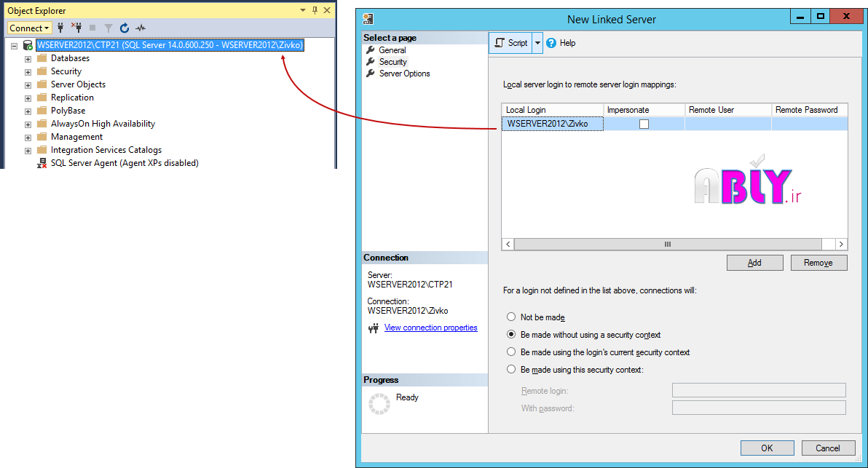Click the wrench icon beside General page

click(x=371, y=49)
